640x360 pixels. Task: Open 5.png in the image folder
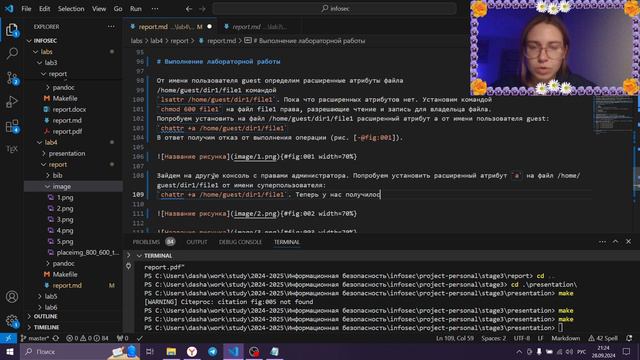pos(65,242)
